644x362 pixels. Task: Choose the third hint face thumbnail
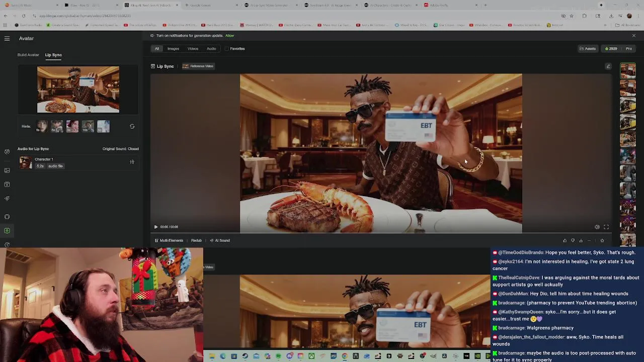[72, 126]
